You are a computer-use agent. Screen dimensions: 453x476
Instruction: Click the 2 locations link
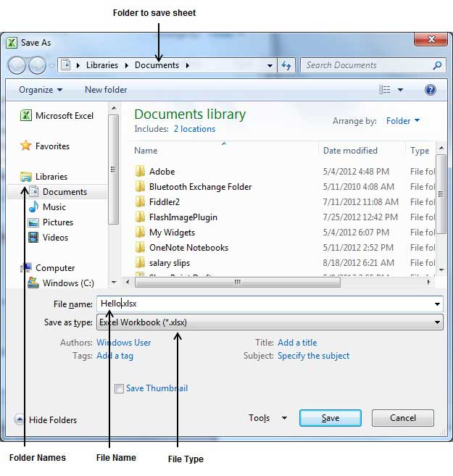click(x=194, y=129)
